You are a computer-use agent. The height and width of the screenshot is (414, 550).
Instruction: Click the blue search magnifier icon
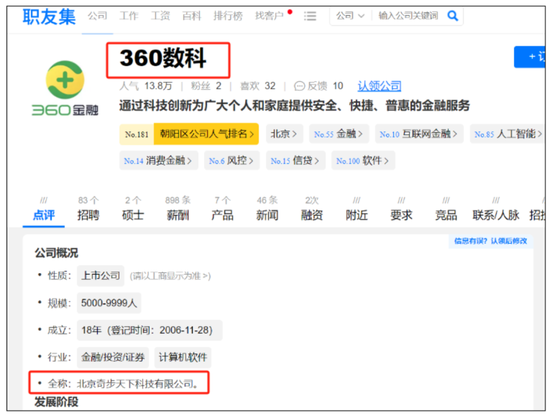(x=452, y=16)
